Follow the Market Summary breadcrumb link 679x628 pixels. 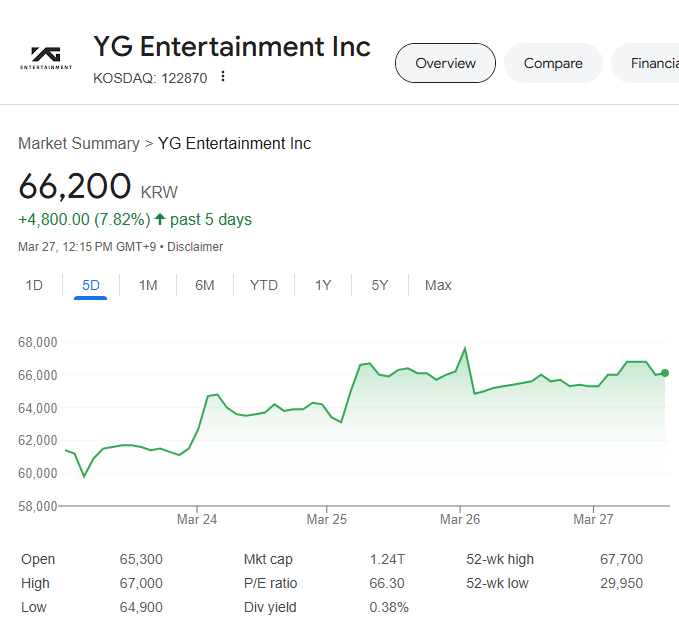(79, 143)
